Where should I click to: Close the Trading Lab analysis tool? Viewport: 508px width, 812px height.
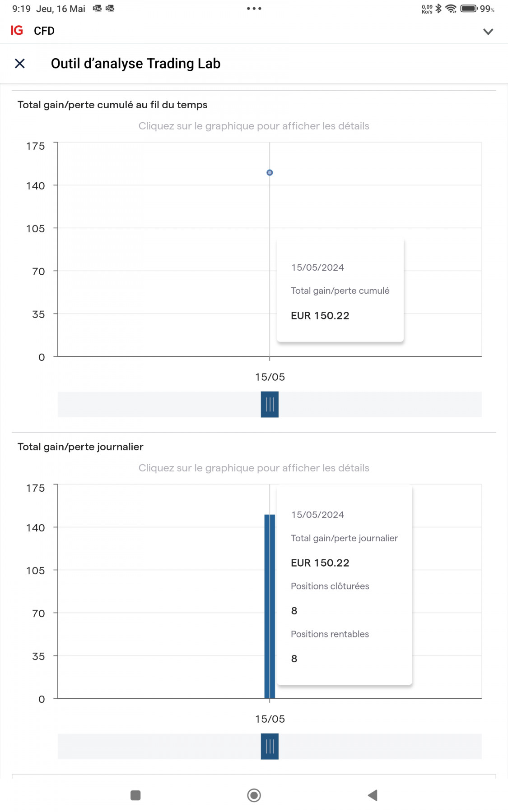(20, 64)
